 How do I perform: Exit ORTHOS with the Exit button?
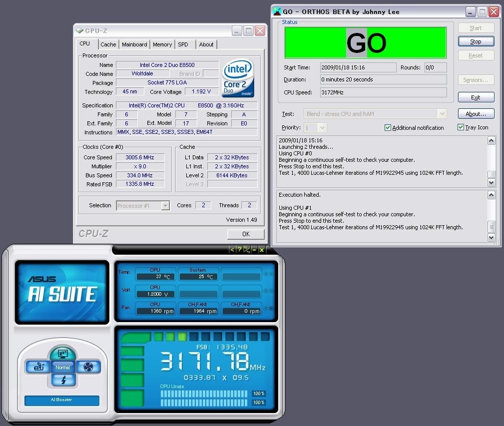point(476,97)
